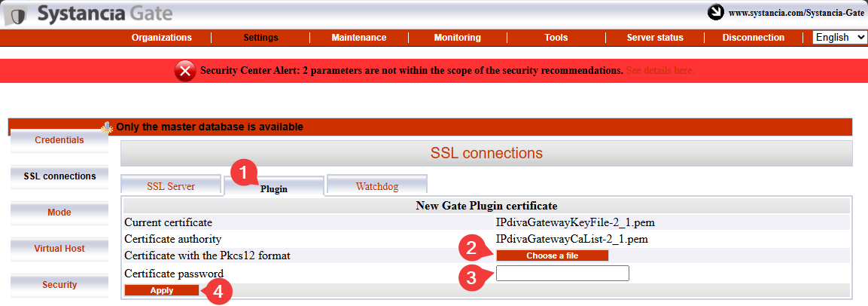Open the Settings menu
Viewport: 868px width, 306px height.
(260, 38)
